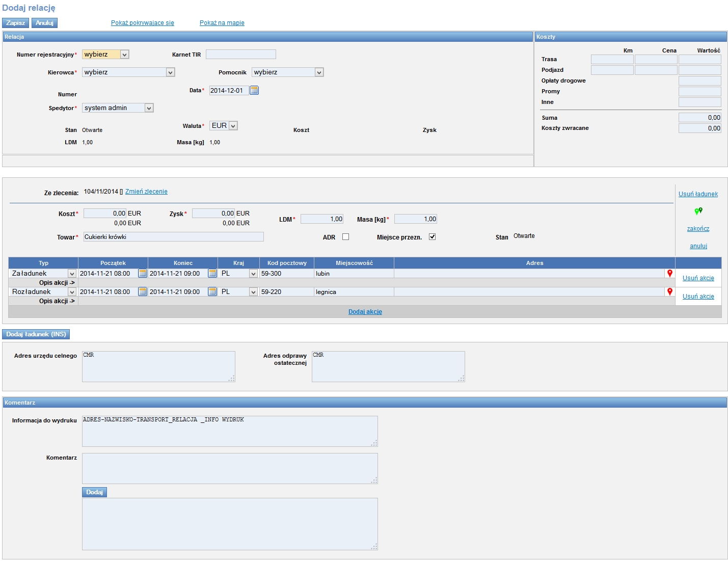The image size is (728, 561).
Task: Open calendar for Rozładunek end date
Action: coord(212,292)
